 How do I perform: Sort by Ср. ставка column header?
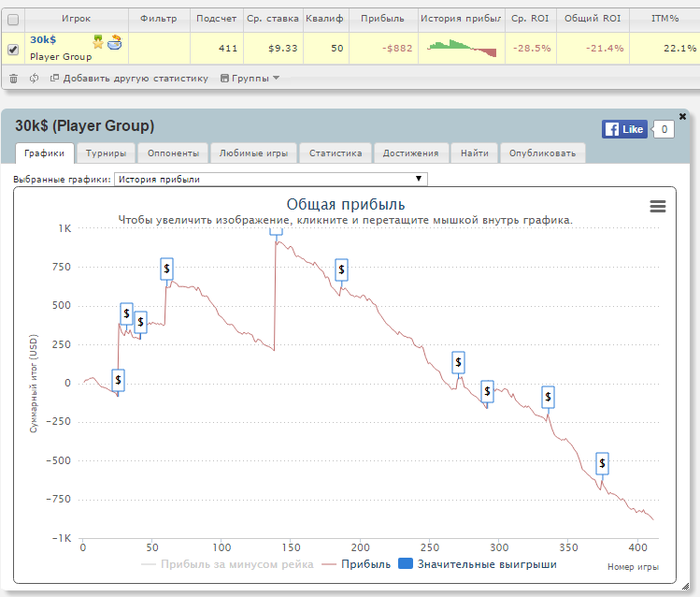[273, 19]
